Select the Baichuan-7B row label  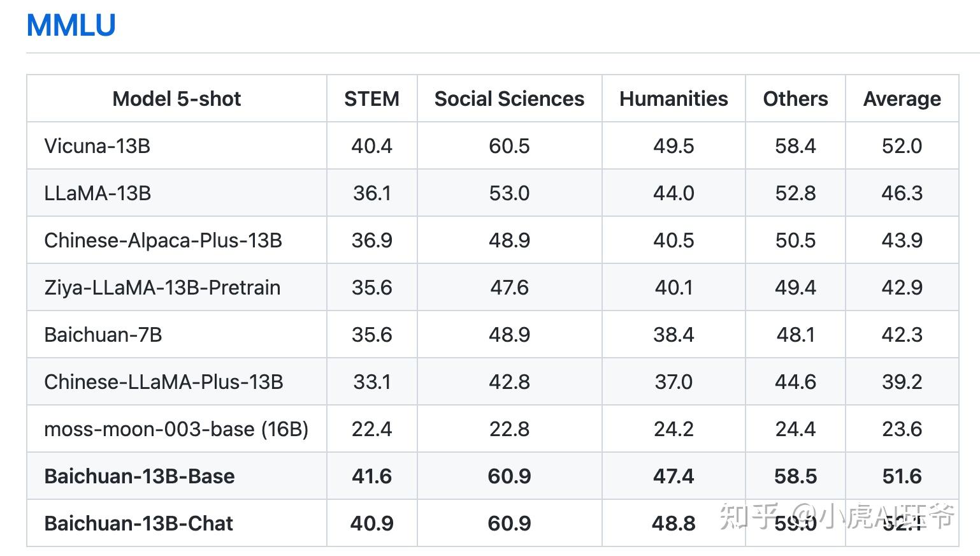pyautogui.click(x=103, y=335)
